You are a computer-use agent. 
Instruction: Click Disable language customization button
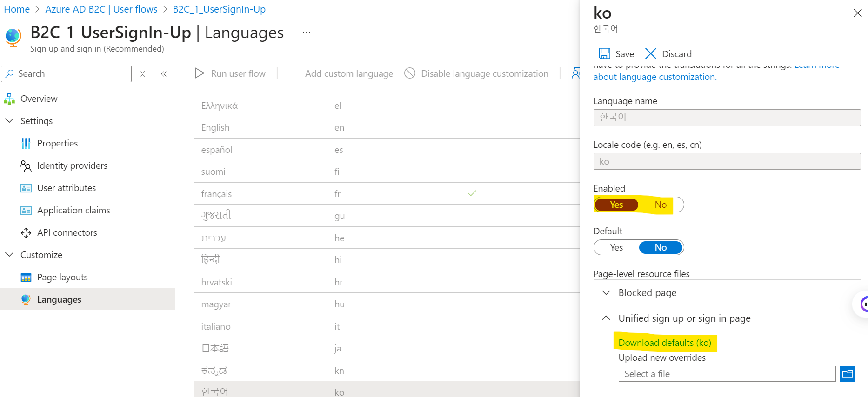(476, 73)
